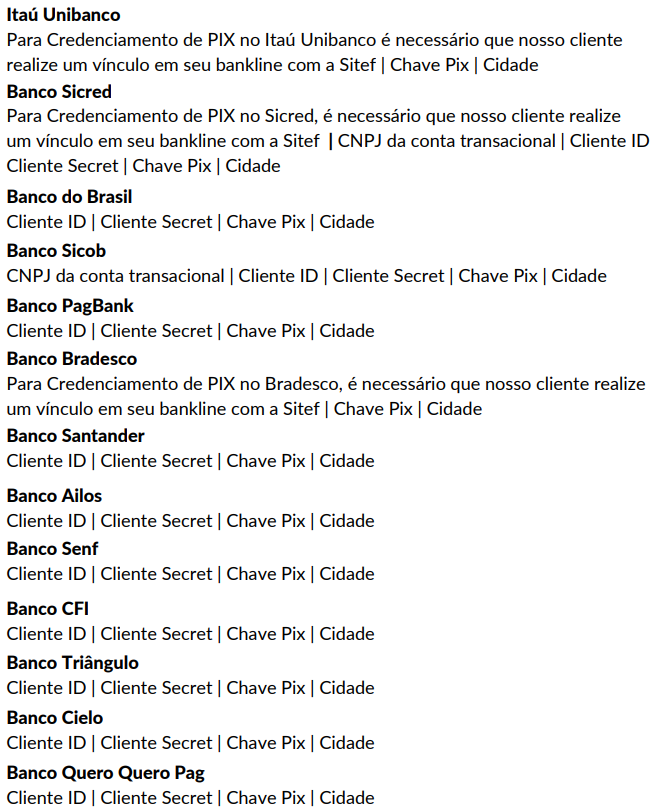The width and height of the screenshot is (654, 808).
Task: Select the Banco Sicred heading
Action: 59,92
